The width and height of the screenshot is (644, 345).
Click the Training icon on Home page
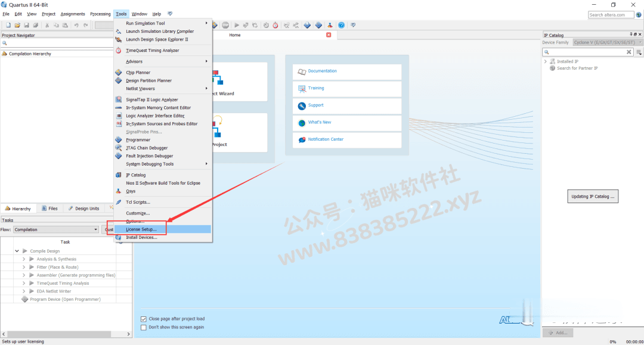pos(302,89)
